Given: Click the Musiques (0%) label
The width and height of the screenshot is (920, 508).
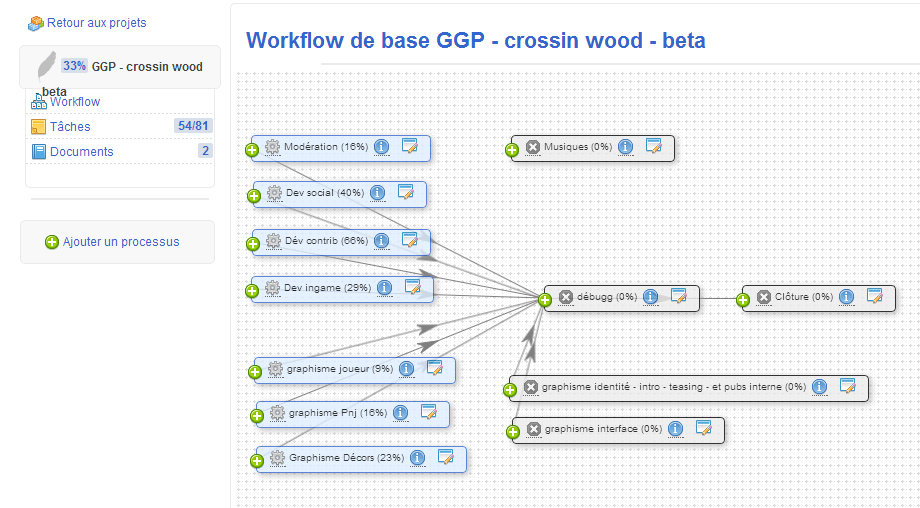Looking at the screenshot, I should point(578,147).
